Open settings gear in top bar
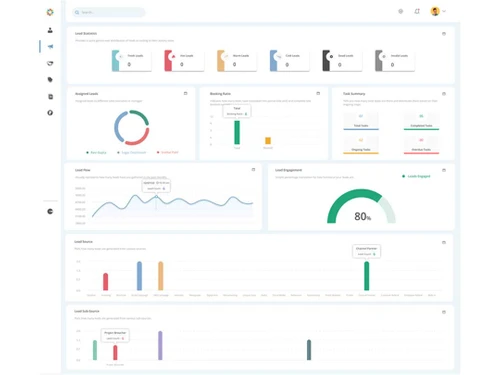Image resolution: width=500 pixels, height=375 pixels. [401, 11]
